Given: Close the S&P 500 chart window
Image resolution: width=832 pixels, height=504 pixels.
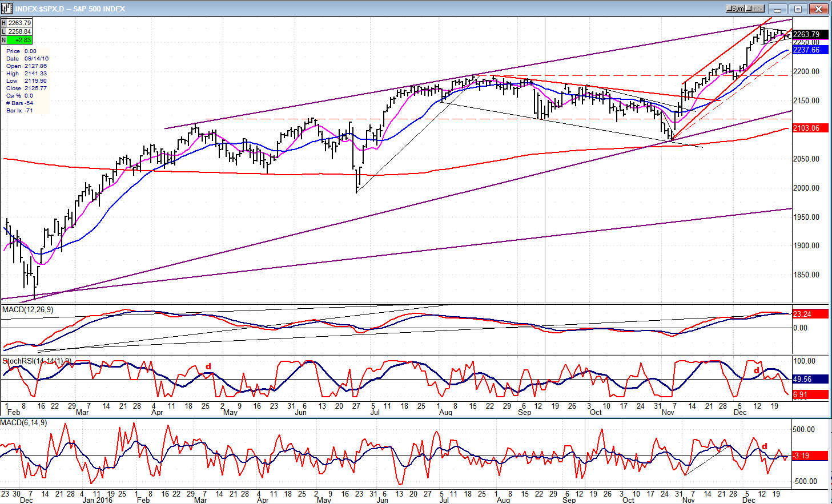Looking at the screenshot, I should click(x=819, y=9).
